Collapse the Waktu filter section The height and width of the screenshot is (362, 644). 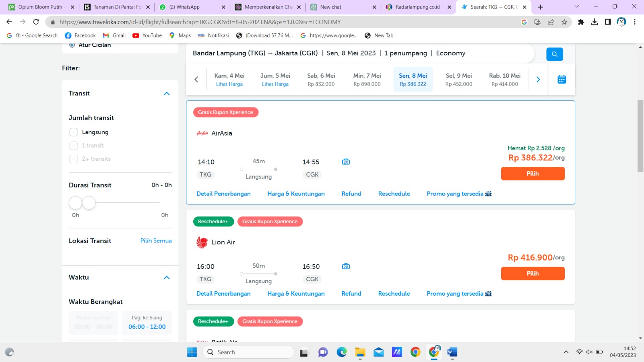(167, 278)
